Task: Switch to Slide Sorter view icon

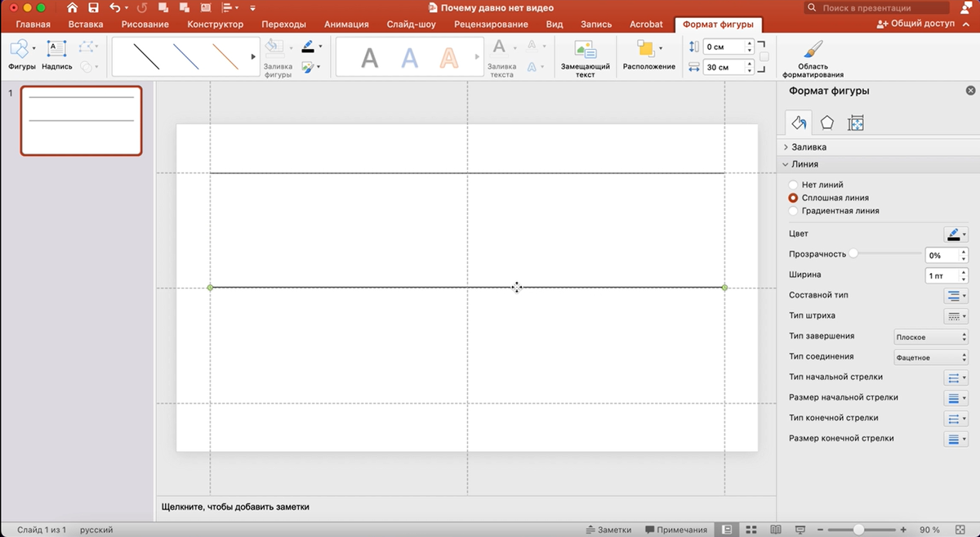Action: [752, 530]
